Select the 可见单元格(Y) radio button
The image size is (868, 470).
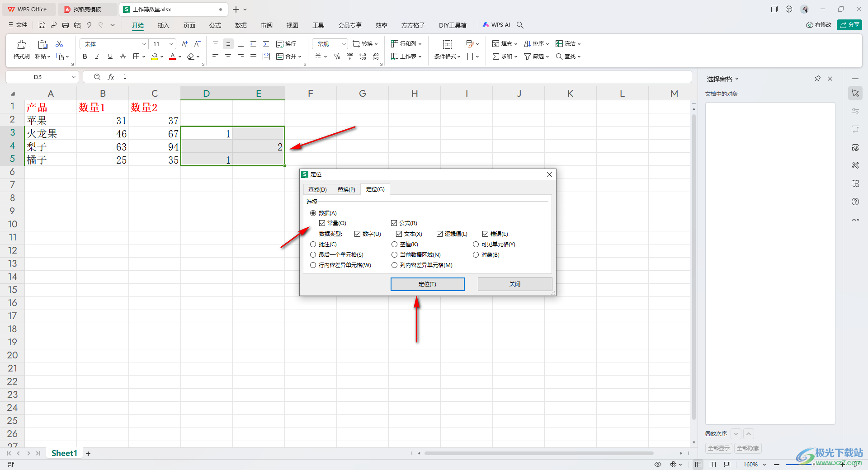point(476,244)
